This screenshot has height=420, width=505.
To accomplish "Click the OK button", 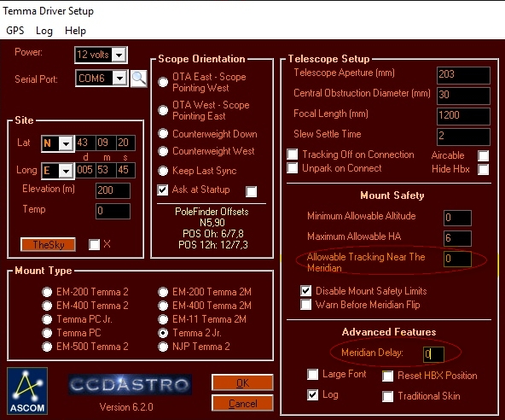I will (x=242, y=382).
